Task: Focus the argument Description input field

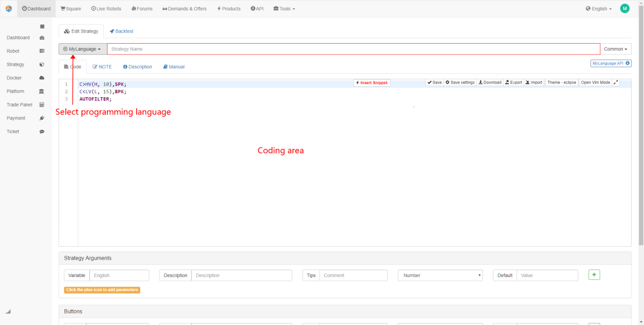Action: tap(242, 275)
